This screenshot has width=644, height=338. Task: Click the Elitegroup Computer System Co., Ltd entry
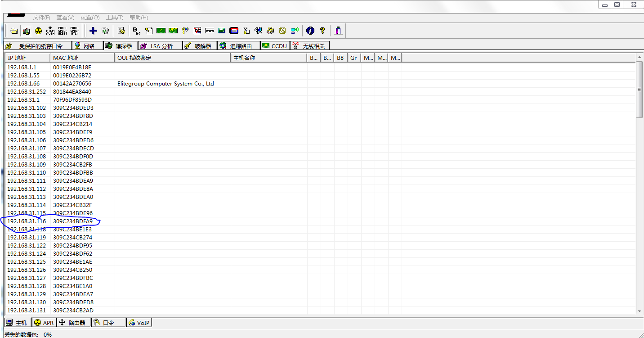point(165,84)
